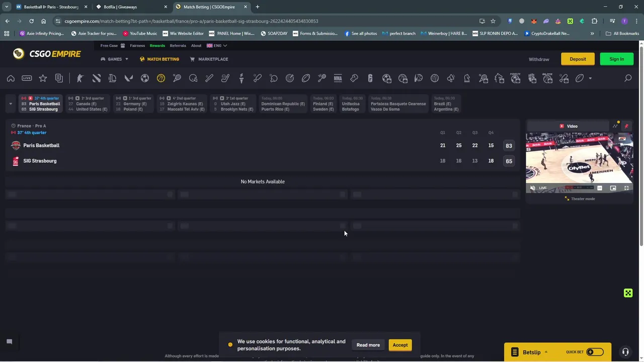Expand more sports dropdown arrow
Screen dimensions: 644x362
point(590,79)
